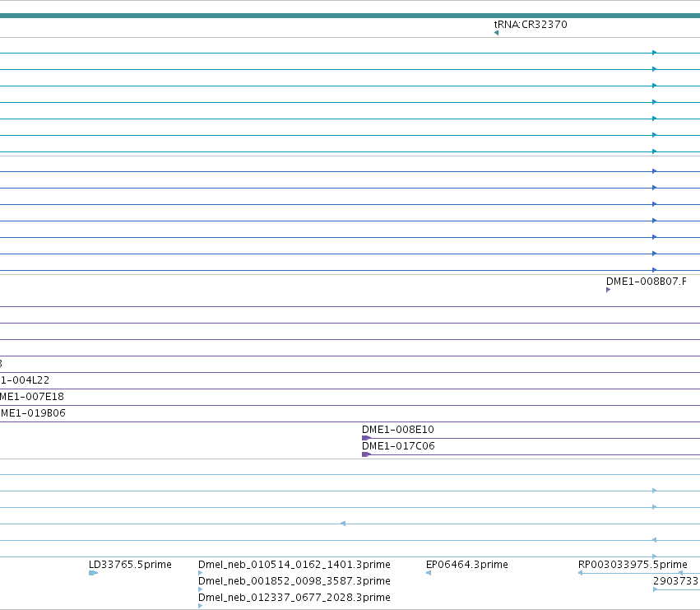Screen dimensions: 700x610
Task: Click the LD33765.5prime label
Action: 130,565
